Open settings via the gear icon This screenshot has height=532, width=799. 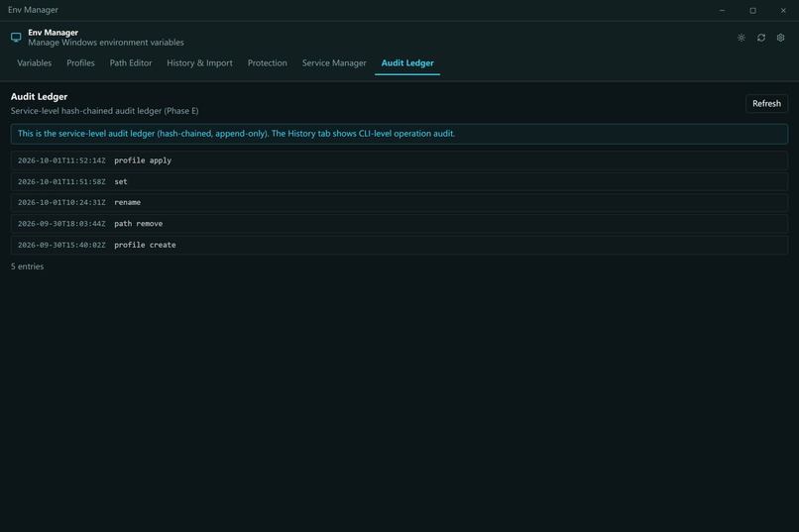[780, 38]
